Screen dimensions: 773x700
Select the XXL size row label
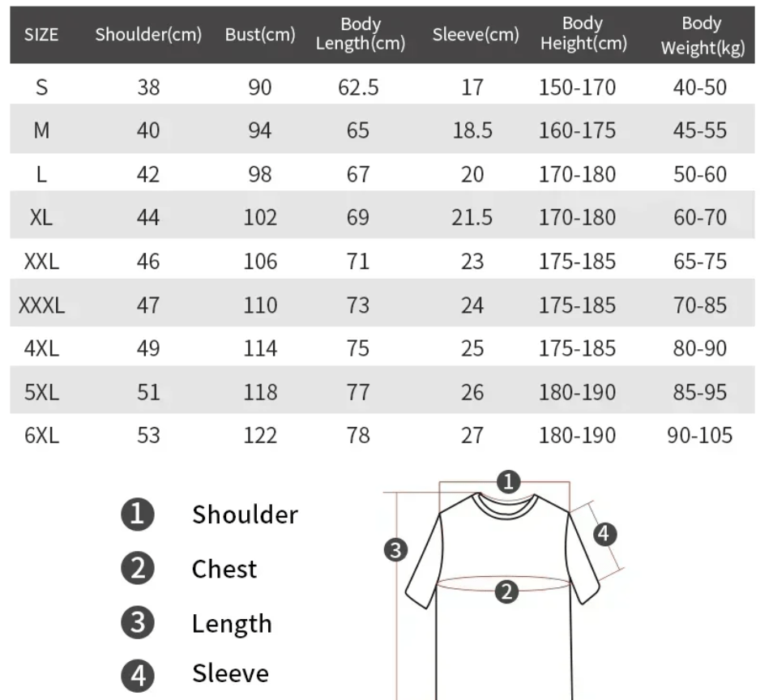coord(41,262)
